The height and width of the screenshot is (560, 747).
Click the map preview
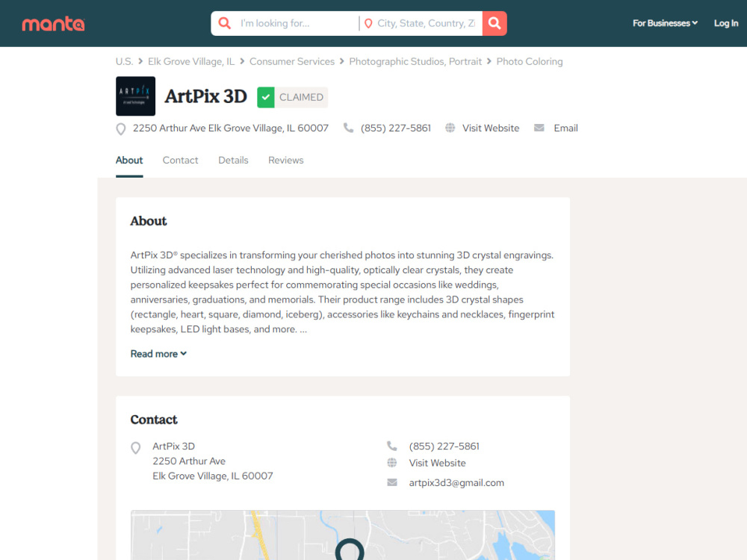tap(343, 535)
